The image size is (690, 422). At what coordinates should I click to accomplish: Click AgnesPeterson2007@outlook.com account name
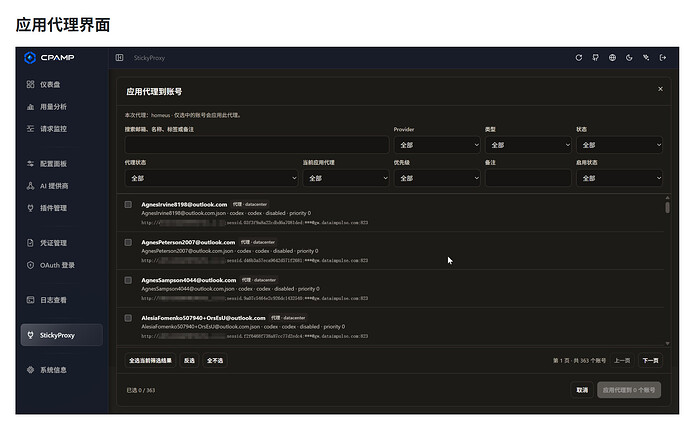(188, 242)
